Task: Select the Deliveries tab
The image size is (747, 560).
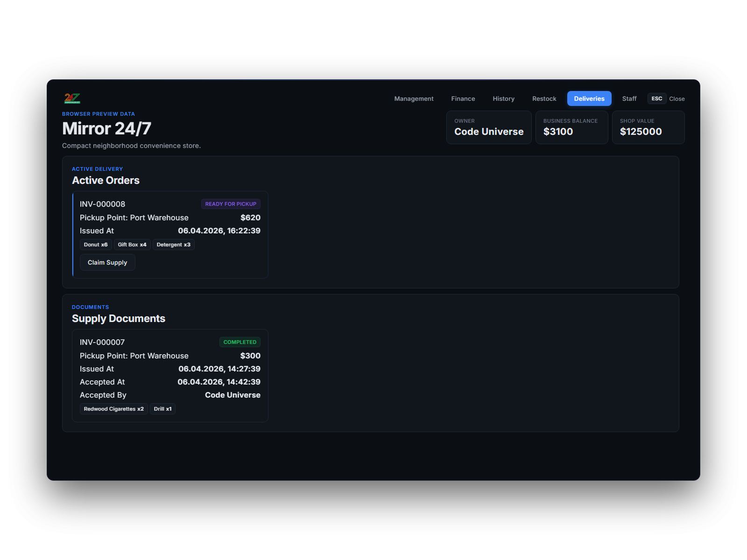Action: pos(589,98)
